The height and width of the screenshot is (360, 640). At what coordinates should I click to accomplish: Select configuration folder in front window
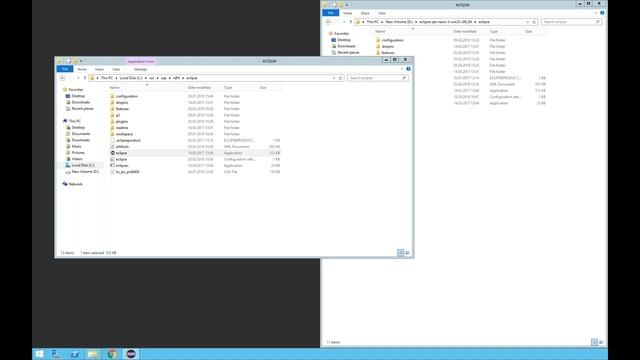pos(127,96)
